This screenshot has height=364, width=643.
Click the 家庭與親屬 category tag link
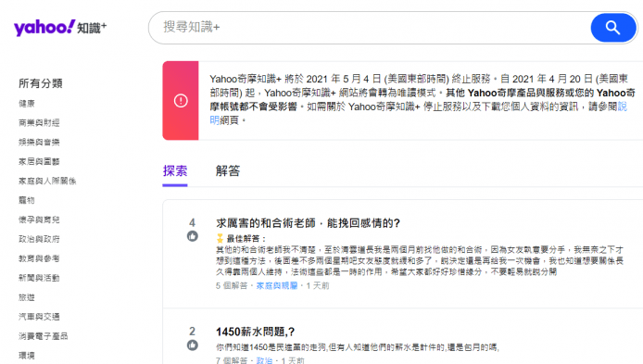click(x=277, y=285)
